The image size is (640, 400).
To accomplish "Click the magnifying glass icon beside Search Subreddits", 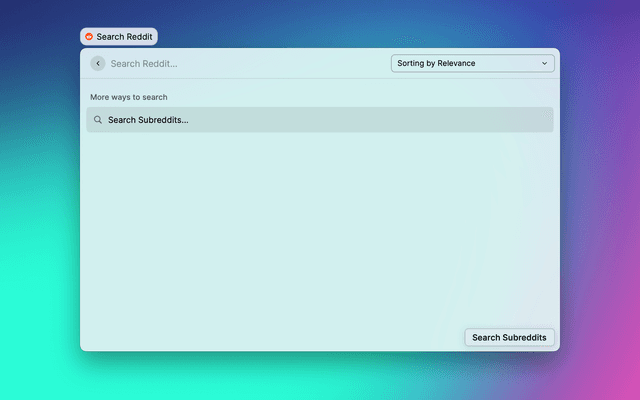I will [x=98, y=120].
